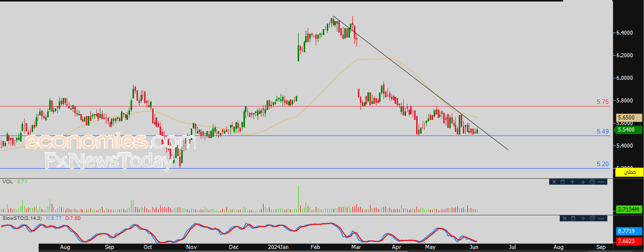Click Feb on the time axis
The image size is (644, 252).
(x=315, y=247)
